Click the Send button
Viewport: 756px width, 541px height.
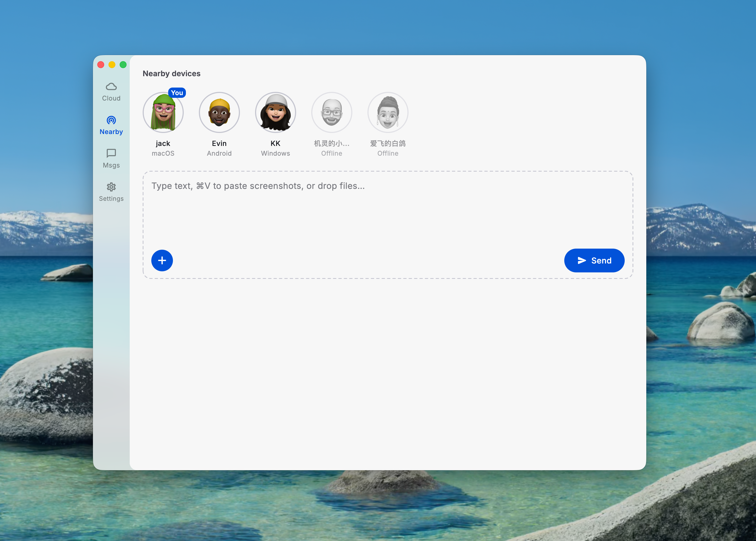(x=594, y=261)
